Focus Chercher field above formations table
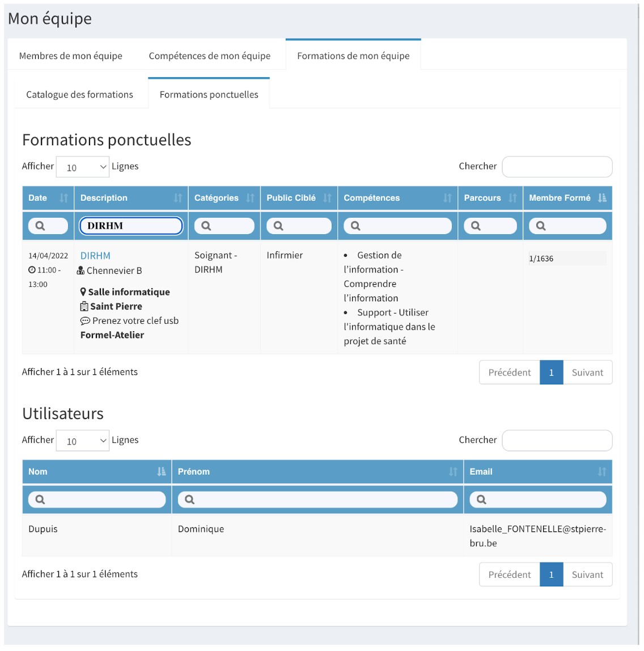The image size is (644, 651). [557, 167]
